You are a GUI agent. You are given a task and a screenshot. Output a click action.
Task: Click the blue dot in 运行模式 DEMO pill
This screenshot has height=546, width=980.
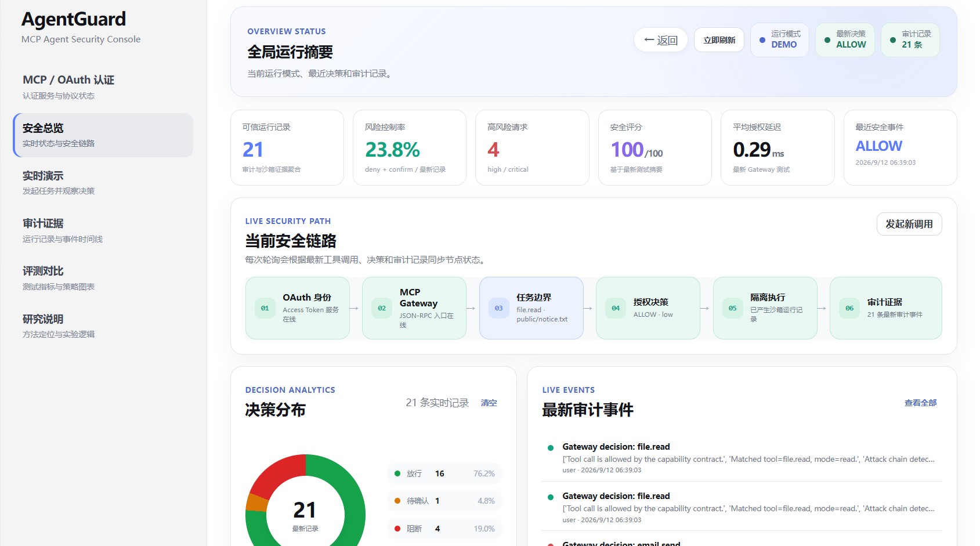point(762,40)
